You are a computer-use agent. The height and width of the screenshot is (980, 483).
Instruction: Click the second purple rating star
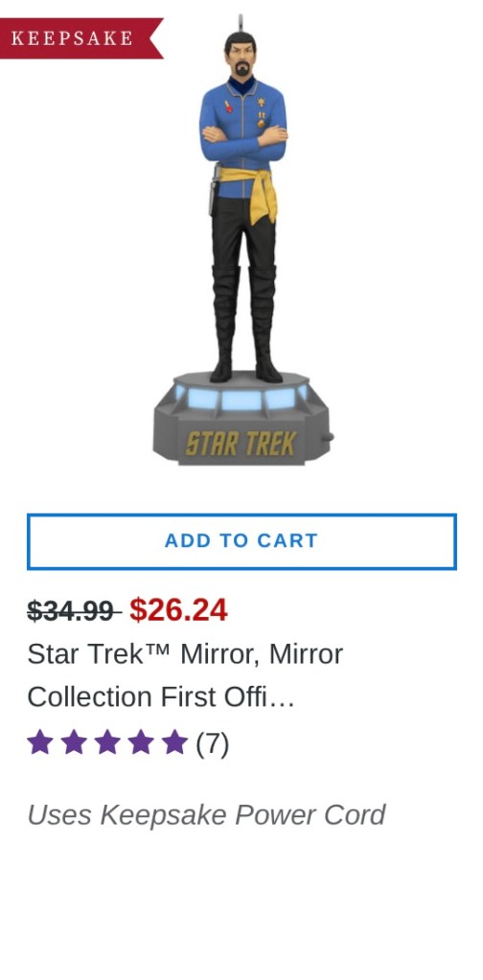[74, 743]
